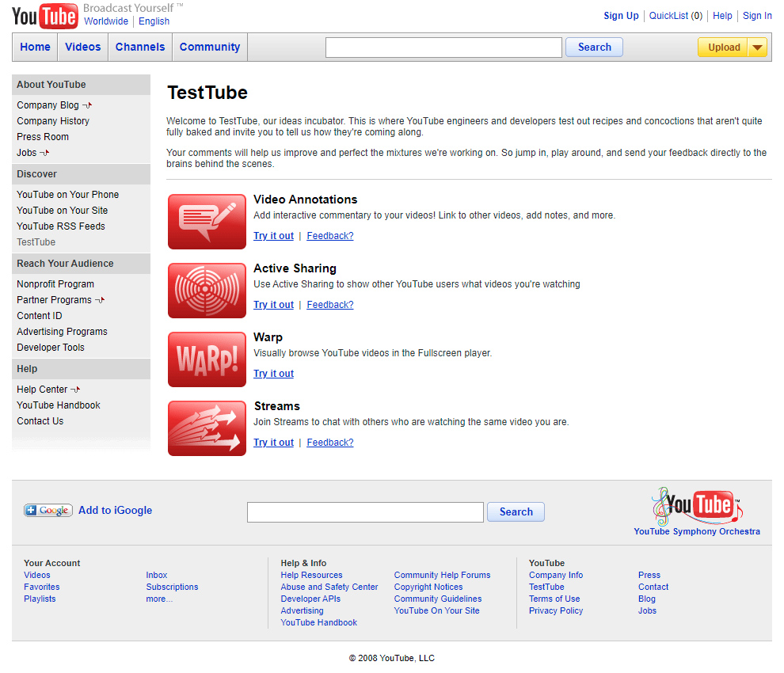The width and height of the screenshot is (784, 673).
Task: Click the yellow Upload button
Action: pos(723,48)
